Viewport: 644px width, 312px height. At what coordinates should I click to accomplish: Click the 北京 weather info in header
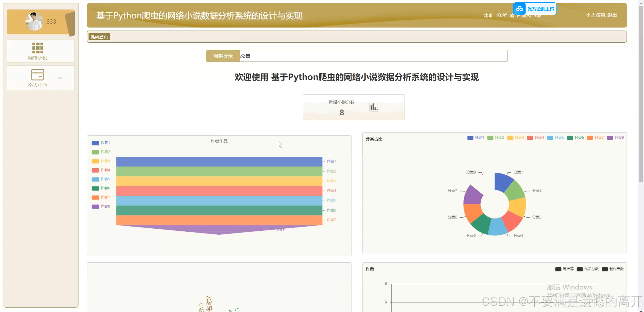coord(512,15)
